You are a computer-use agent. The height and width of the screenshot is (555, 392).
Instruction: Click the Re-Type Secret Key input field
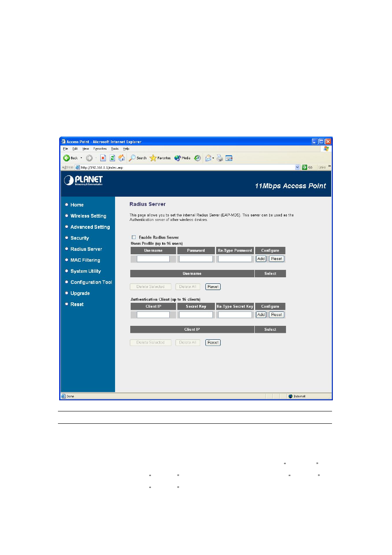click(x=235, y=315)
